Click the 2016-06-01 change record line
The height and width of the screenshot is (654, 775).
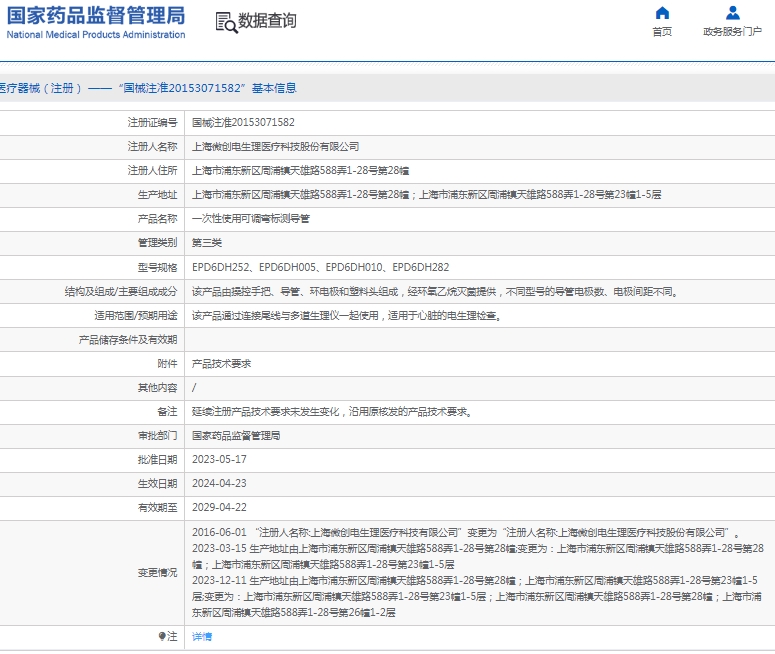coord(466,532)
